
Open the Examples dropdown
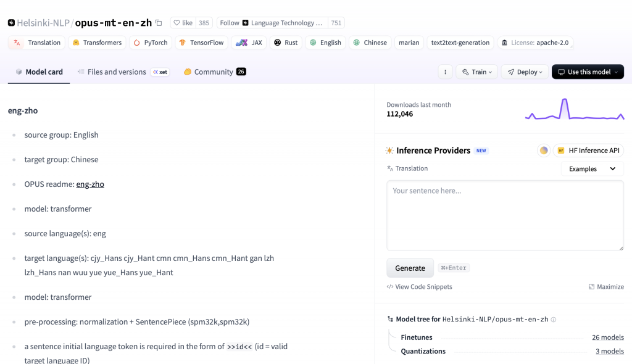click(592, 169)
